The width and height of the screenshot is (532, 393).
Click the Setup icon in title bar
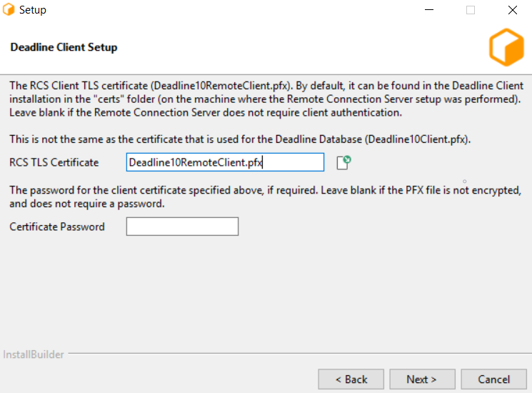click(x=9, y=9)
